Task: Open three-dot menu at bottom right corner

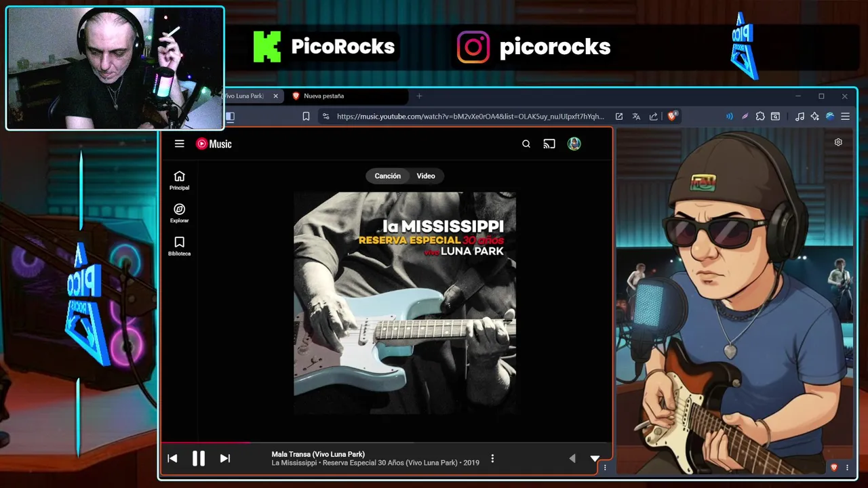Action: pos(847,468)
